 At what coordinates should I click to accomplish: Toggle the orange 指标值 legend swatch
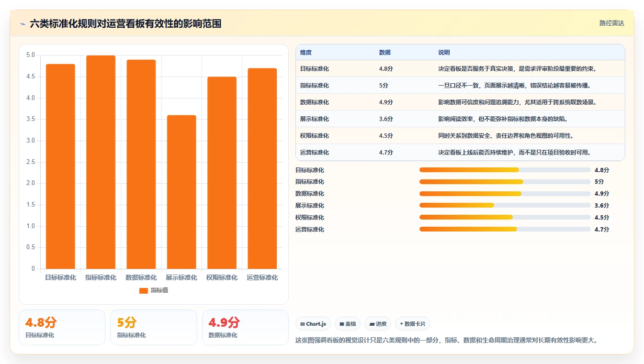tap(144, 290)
